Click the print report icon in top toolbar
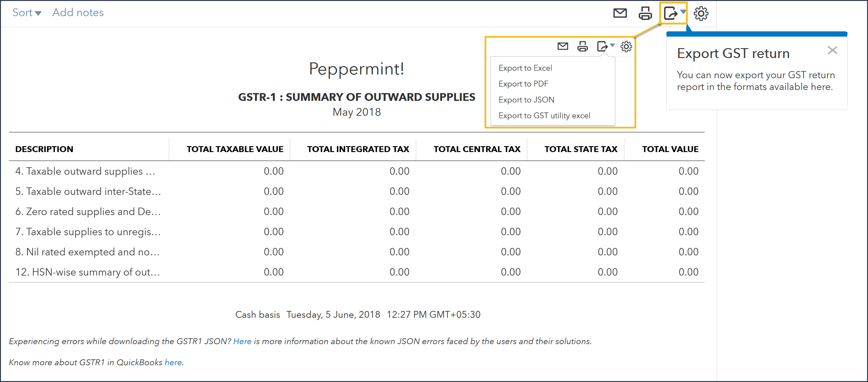 (645, 13)
